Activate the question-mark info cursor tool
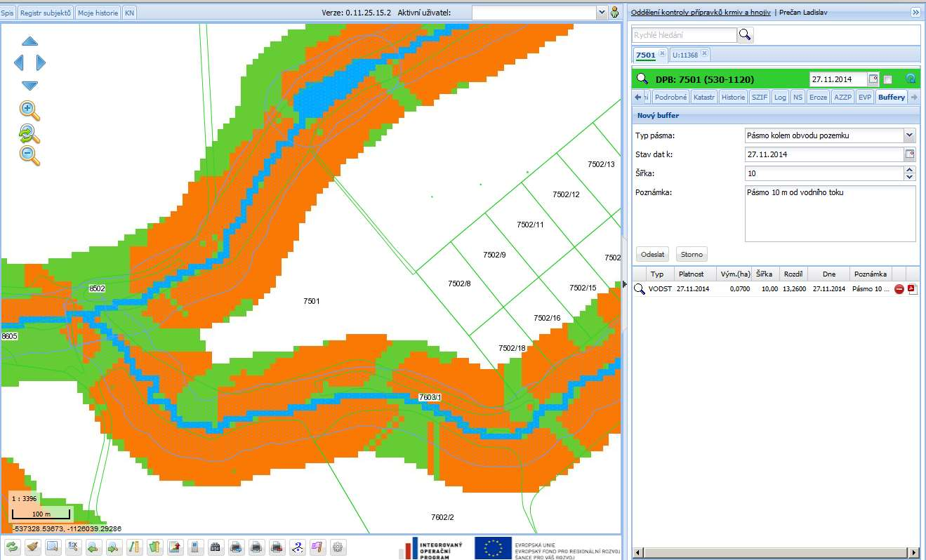926x560 pixels. pos(298,547)
